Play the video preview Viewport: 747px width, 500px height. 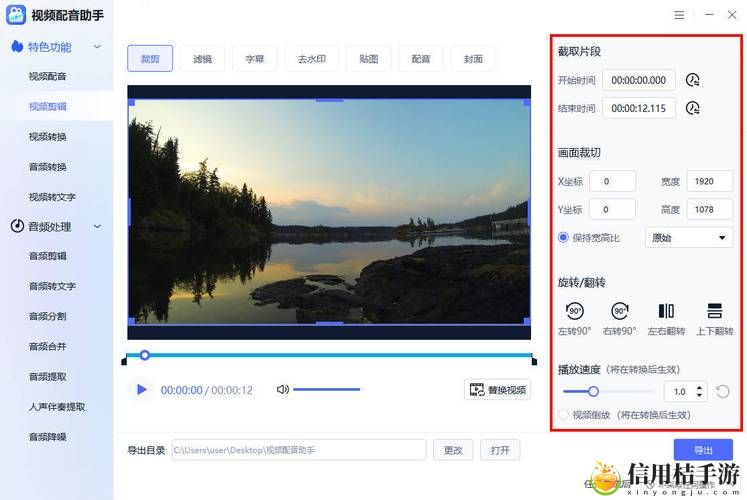click(x=141, y=390)
